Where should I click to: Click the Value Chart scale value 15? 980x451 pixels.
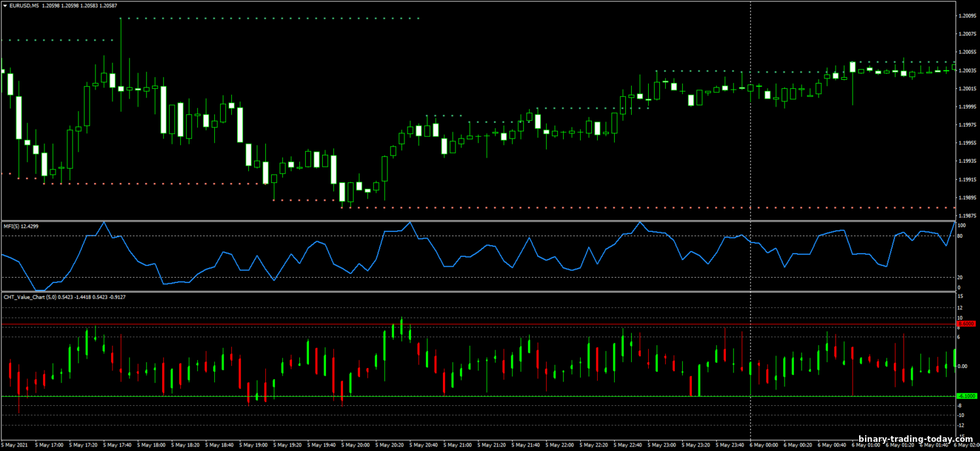point(960,297)
